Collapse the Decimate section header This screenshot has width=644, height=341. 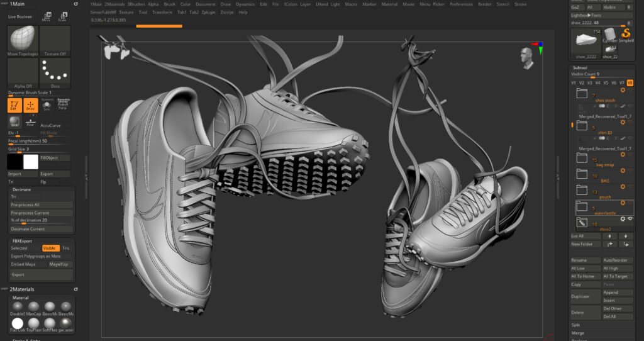22,190
